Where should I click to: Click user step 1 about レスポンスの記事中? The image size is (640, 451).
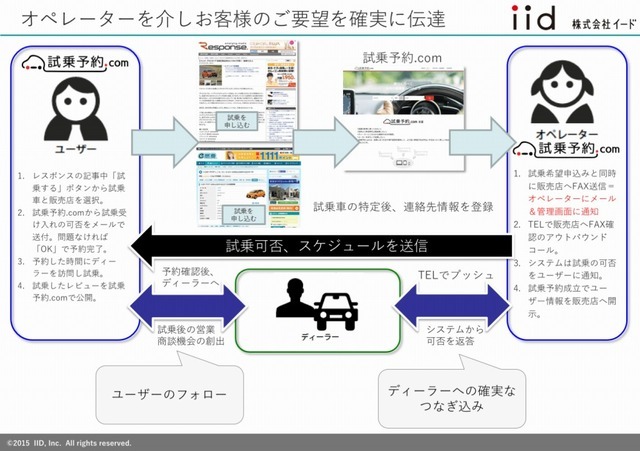click(72, 188)
